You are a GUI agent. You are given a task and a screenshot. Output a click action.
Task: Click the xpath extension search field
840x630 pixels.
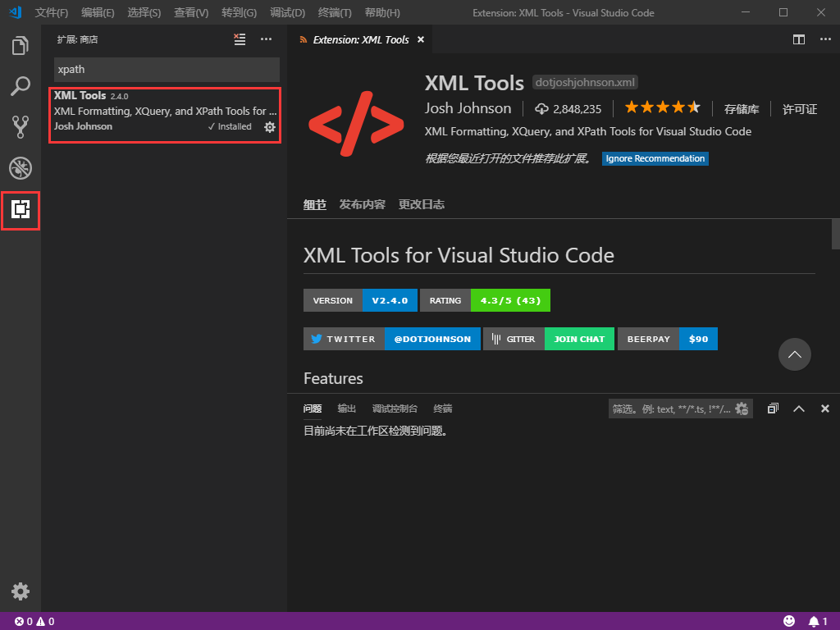click(167, 70)
